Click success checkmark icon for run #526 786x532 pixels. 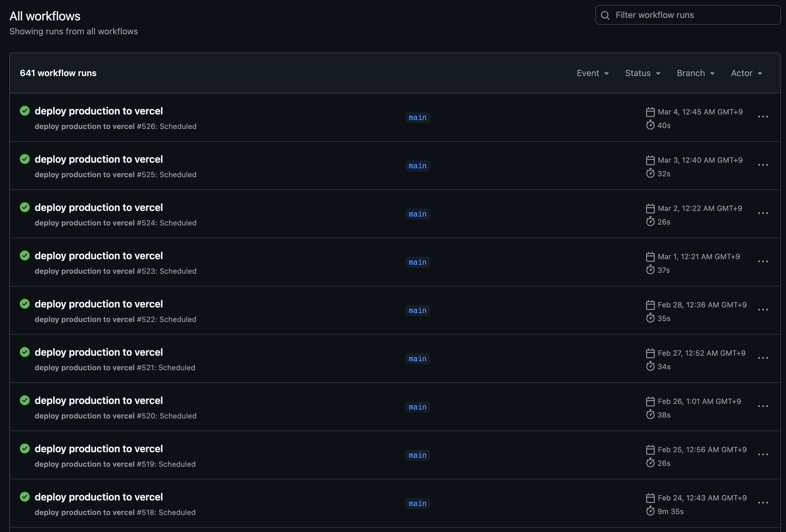point(25,111)
